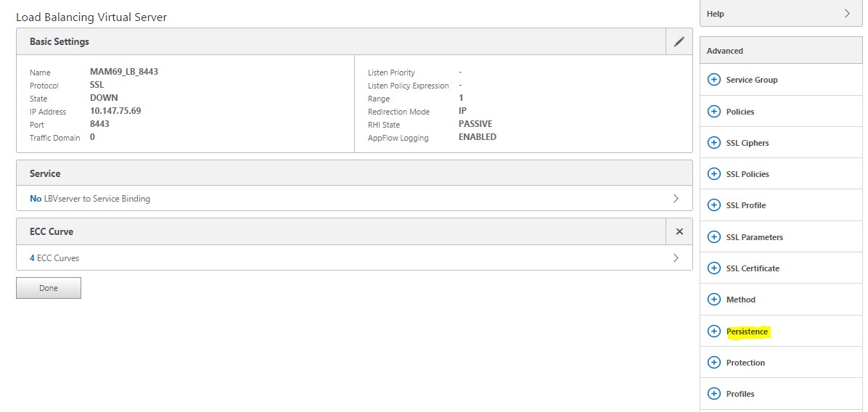This screenshot has height=412, width=868.
Task: Click plus icon next to Service Group
Action: (x=713, y=80)
